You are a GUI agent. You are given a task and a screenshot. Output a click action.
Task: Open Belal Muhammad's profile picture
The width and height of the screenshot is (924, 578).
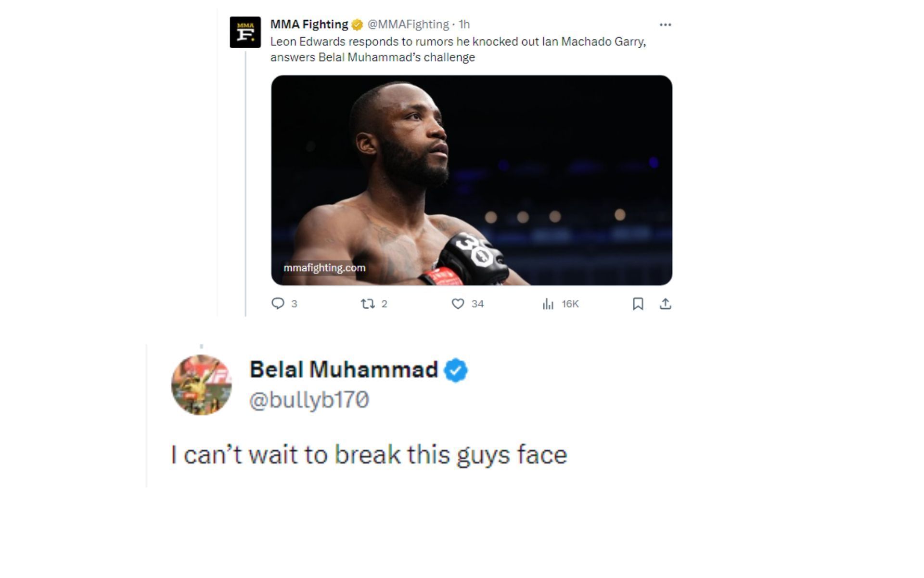click(201, 385)
